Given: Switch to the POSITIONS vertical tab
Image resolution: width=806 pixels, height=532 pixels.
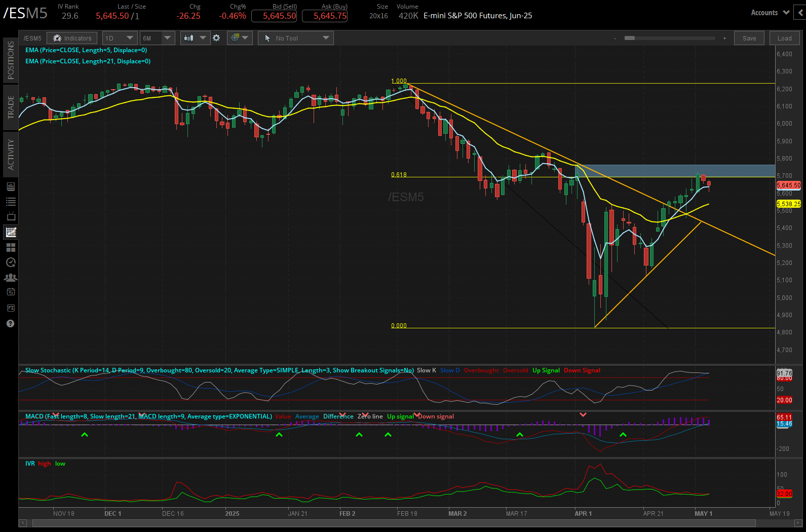Looking at the screenshot, I should [11, 60].
